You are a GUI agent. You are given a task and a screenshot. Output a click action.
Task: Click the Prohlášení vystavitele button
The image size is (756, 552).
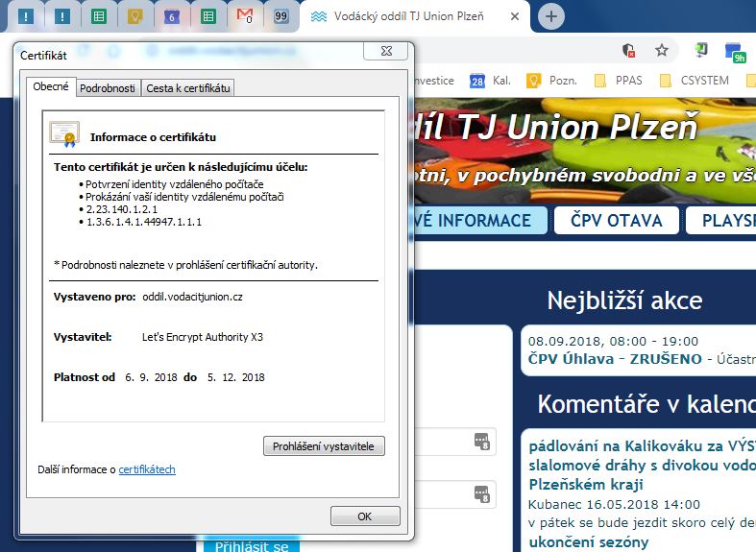[325, 446]
